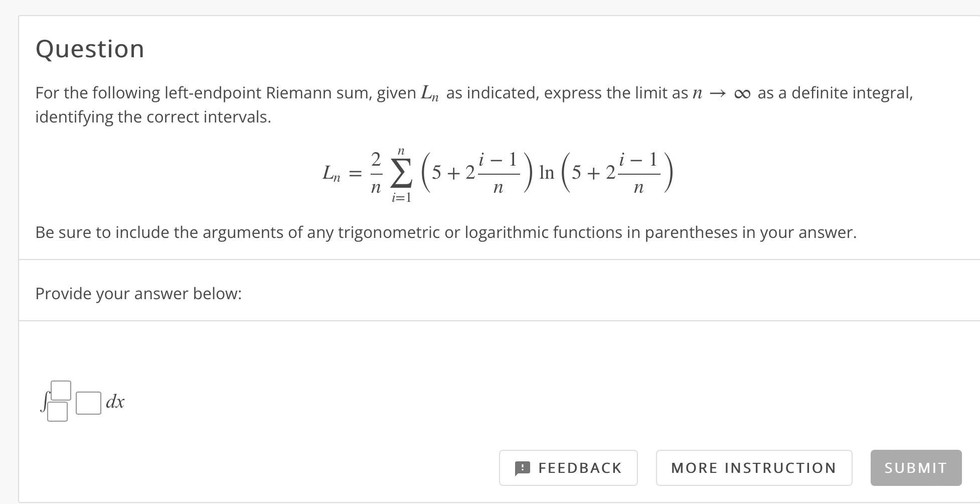Click the integrand input box before dx
The width and height of the screenshot is (980, 504).
88,402
